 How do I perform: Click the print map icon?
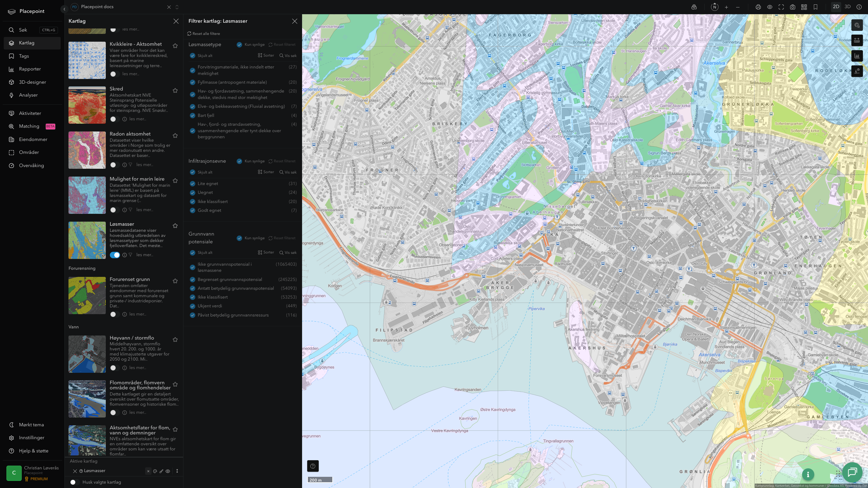(x=758, y=7)
